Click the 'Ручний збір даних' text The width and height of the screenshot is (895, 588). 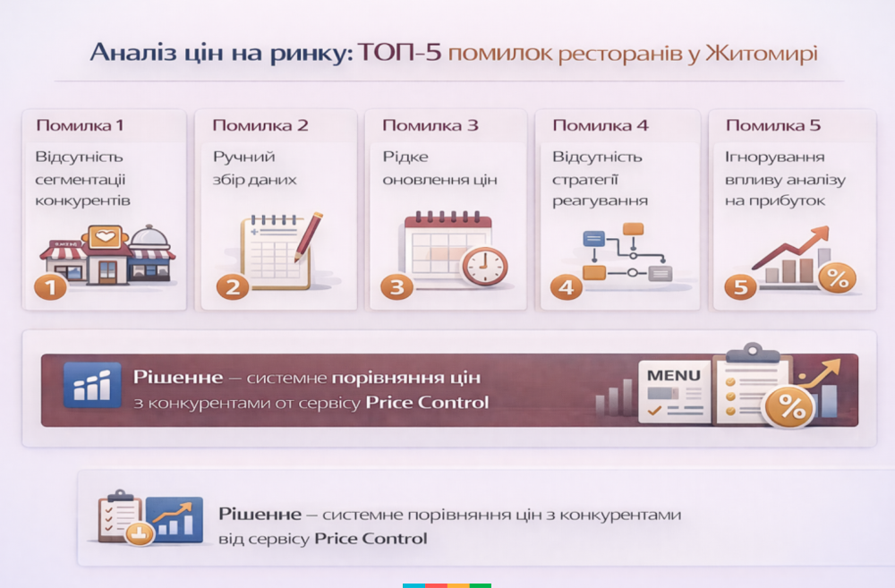click(x=254, y=168)
